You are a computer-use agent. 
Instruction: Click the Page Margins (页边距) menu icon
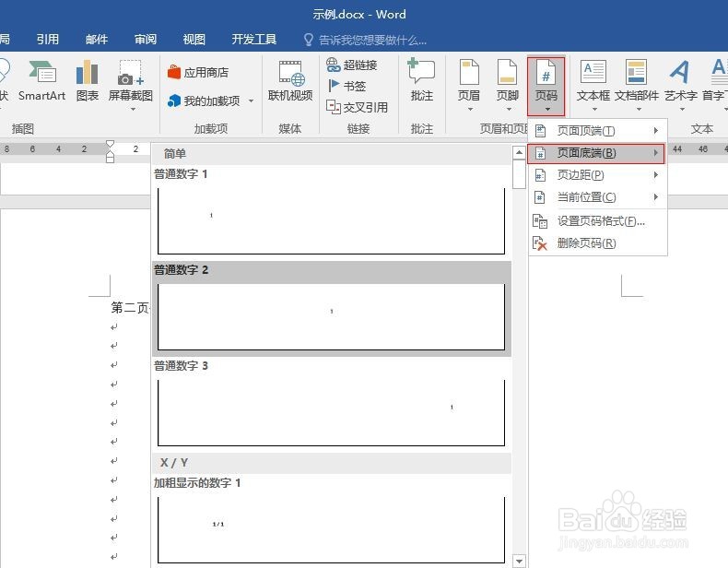click(x=540, y=175)
